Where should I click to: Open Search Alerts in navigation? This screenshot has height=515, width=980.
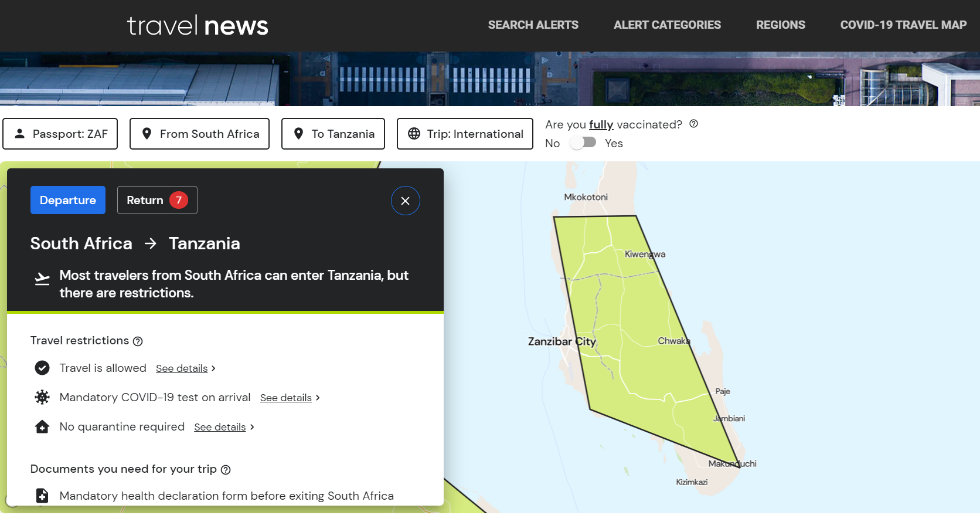tap(533, 25)
